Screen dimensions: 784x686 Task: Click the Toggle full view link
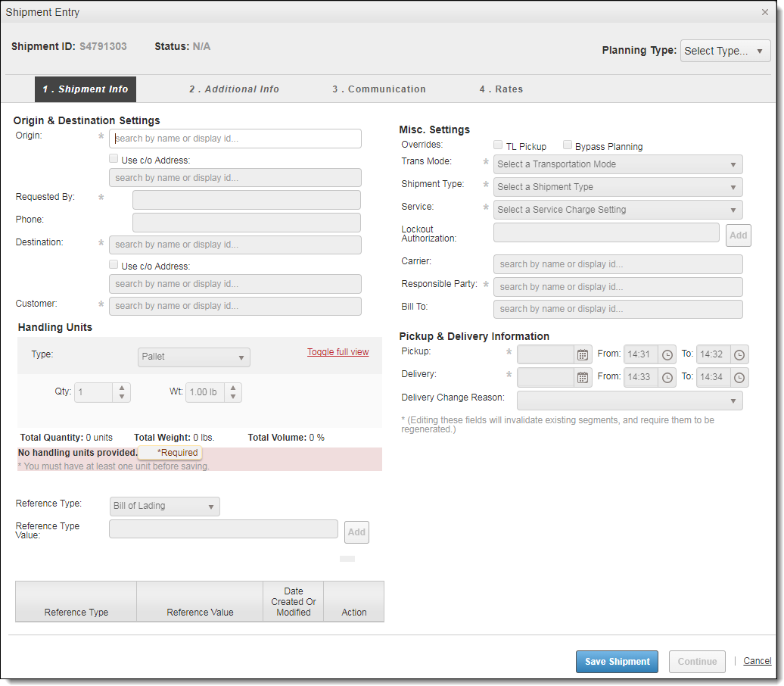point(338,352)
